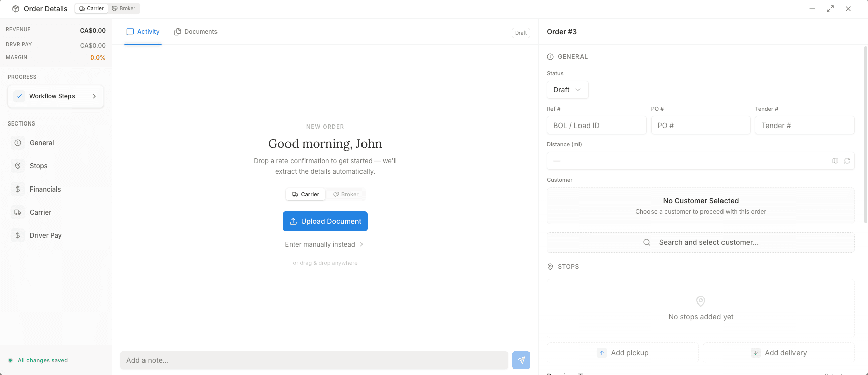Click the Add delivery button
The height and width of the screenshot is (375, 868).
pos(778,353)
